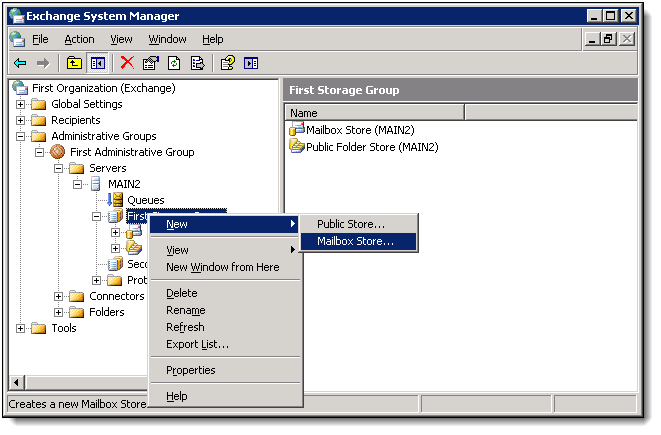Image resolution: width=661 pixels, height=435 pixels.
Task: Click the Help question mark toolbar icon
Action: click(x=228, y=63)
